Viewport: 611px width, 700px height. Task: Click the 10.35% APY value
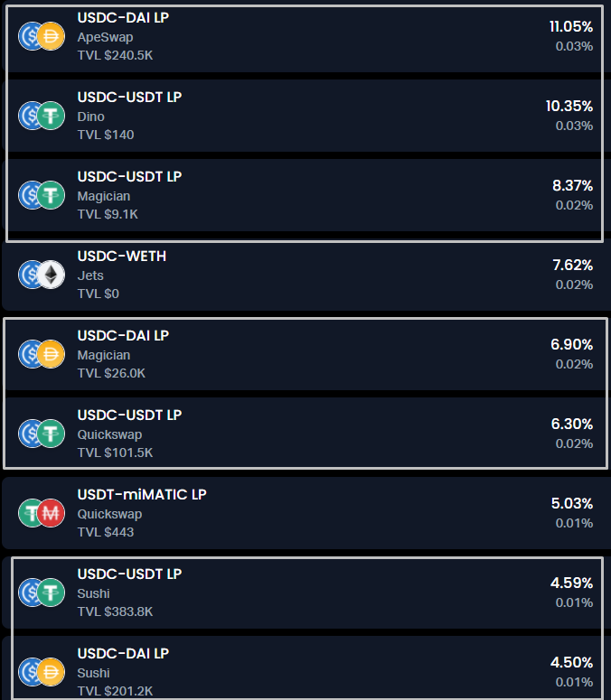coord(569,106)
